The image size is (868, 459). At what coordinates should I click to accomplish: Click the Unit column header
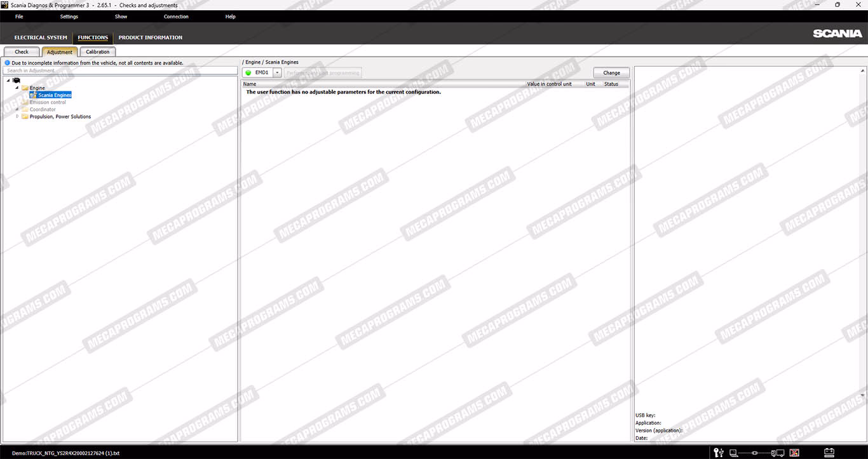click(590, 84)
